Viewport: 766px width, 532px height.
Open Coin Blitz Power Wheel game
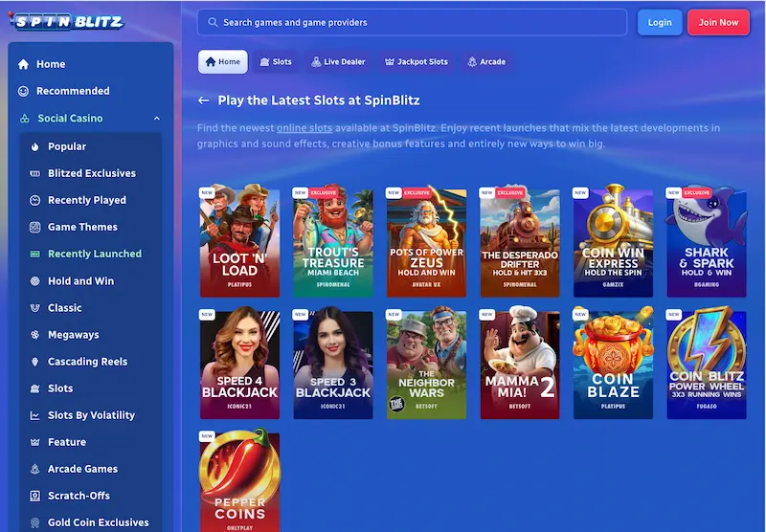pyautogui.click(x=707, y=363)
